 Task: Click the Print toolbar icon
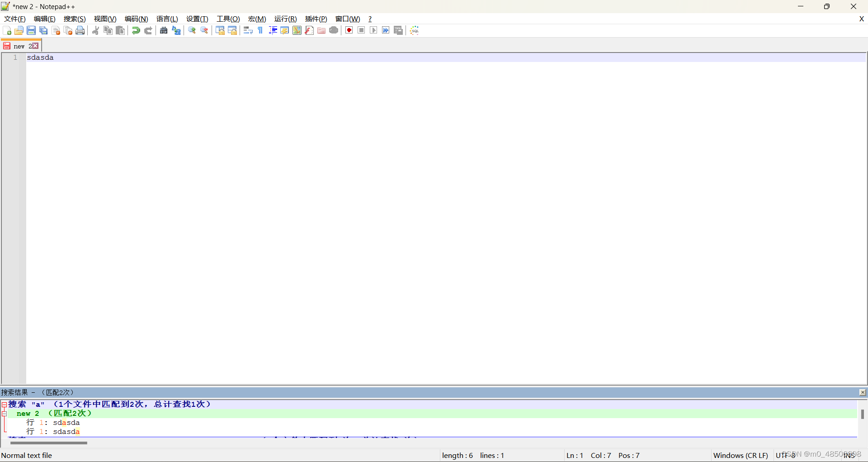[x=80, y=30]
